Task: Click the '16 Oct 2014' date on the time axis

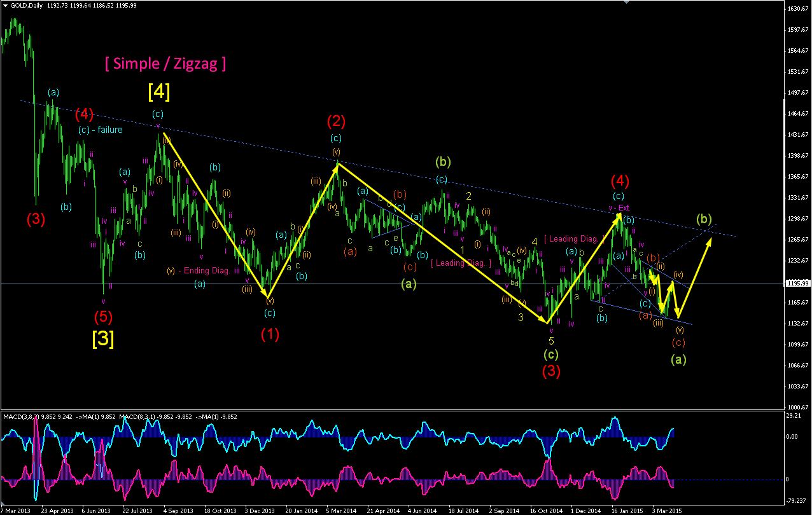Action: (x=545, y=511)
